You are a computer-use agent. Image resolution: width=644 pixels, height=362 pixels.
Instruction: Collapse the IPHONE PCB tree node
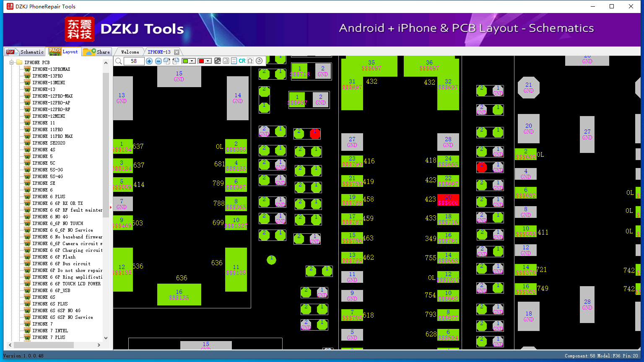tap(12, 62)
